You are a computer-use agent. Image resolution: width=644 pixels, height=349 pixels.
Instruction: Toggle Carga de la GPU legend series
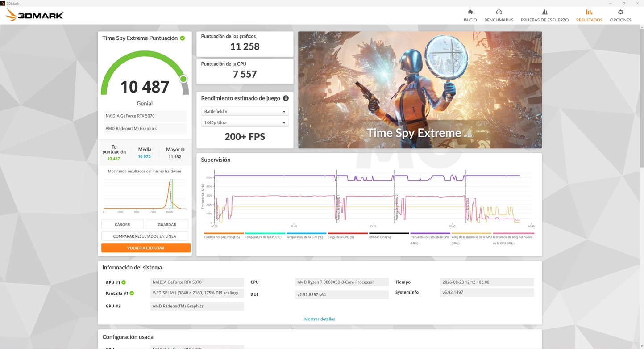click(348, 235)
